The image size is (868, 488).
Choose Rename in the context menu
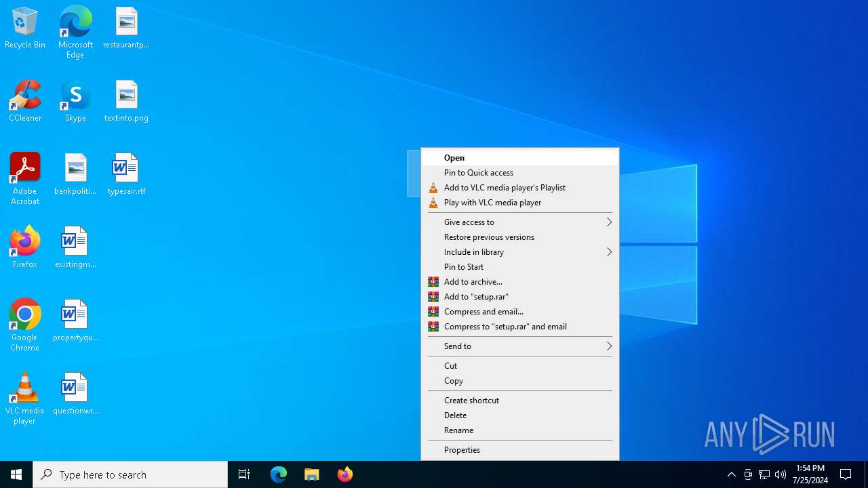(x=520, y=430)
